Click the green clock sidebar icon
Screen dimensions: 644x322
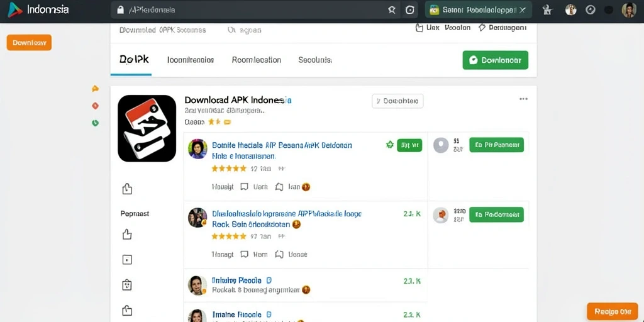tap(96, 123)
